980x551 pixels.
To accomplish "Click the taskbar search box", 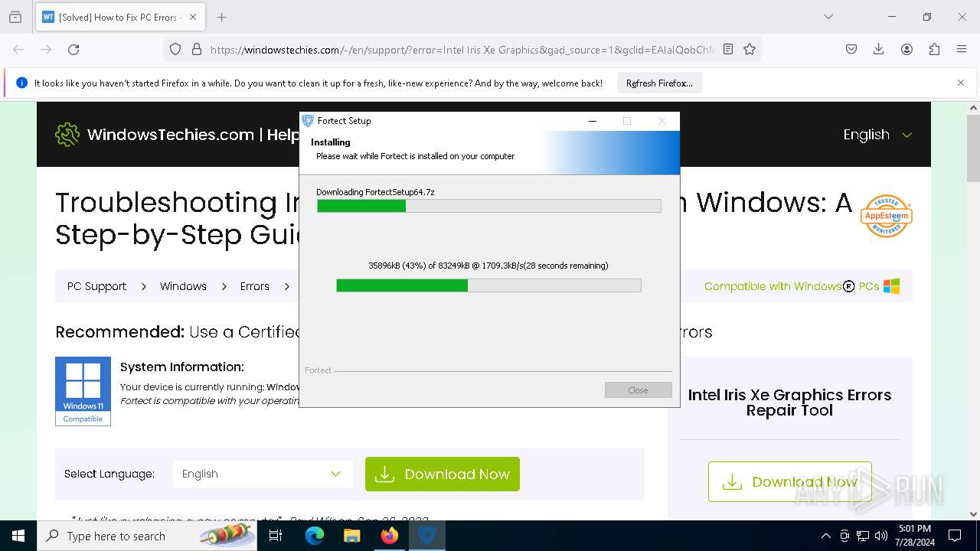I will (x=147, y=536).
